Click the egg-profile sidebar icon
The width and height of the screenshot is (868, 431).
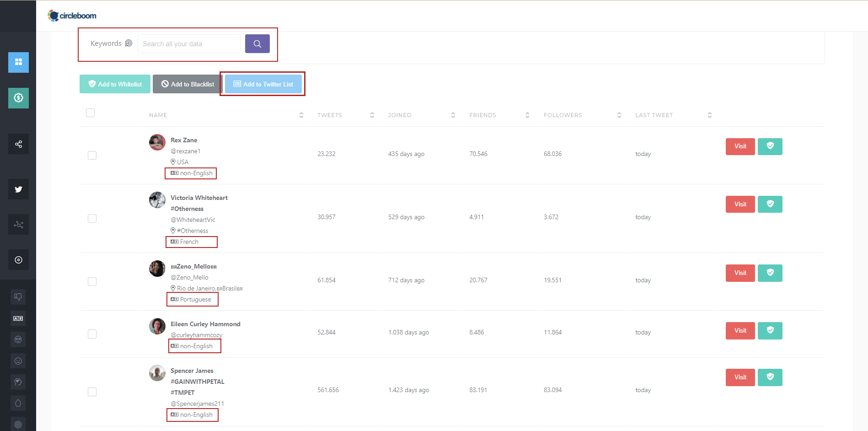(18, 403)
